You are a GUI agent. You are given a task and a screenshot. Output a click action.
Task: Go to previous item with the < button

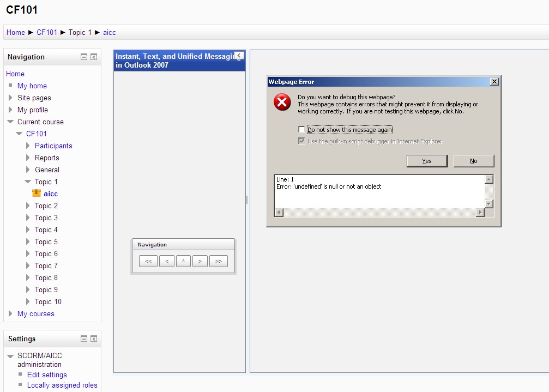tap(167, 261)
